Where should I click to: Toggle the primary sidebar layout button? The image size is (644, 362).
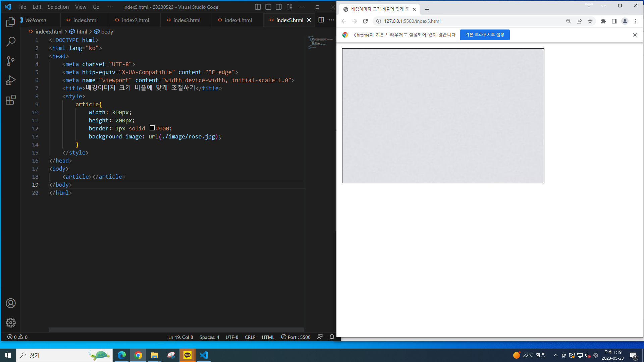258,7
